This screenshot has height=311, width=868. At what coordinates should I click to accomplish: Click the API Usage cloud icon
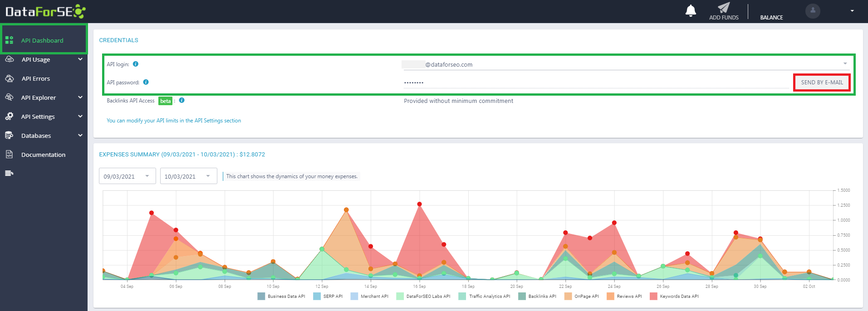pyautogui.click(x=9, y=59)
